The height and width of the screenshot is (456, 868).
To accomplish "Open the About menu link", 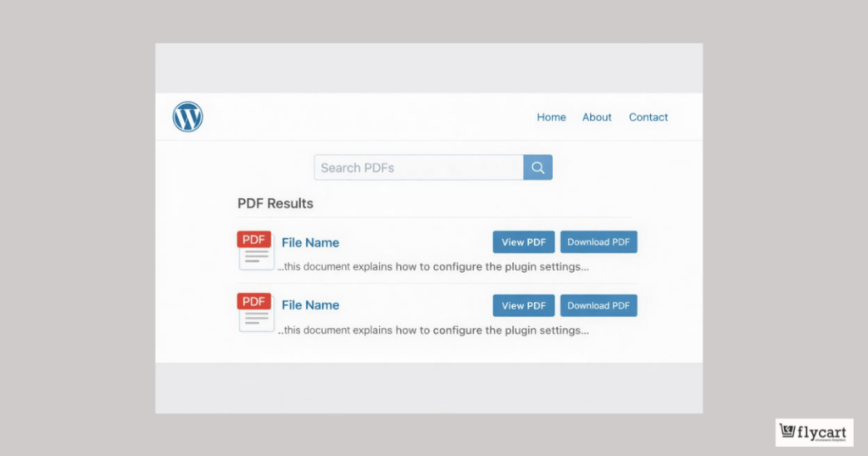I will coord(597,117).
